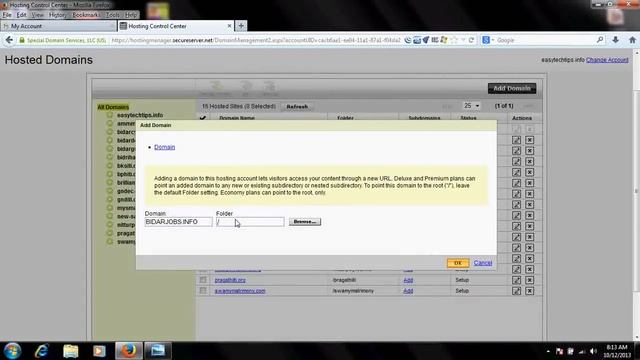This screenshot has width=640, height=360.
Task: Click Add subdomain link in pragathifi.org row
Action: tap(408, 280)
